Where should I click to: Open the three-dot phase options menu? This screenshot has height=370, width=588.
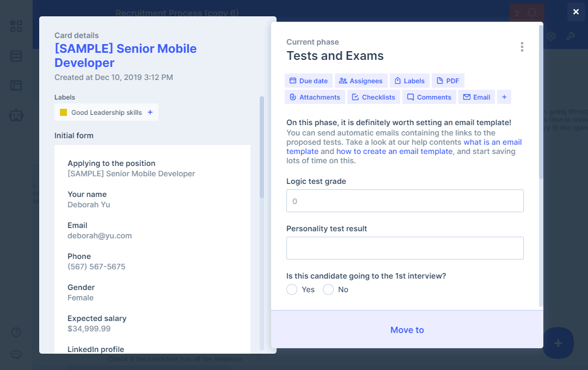click(x=522, y=47)
